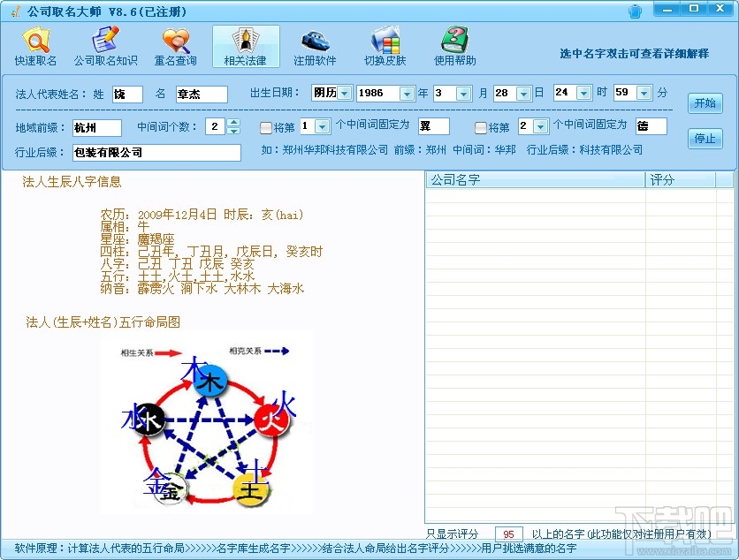The height and width of the screenshot is (560, 739).
Task: Click the 四柱 line text
Action: [x=211, y=252]
